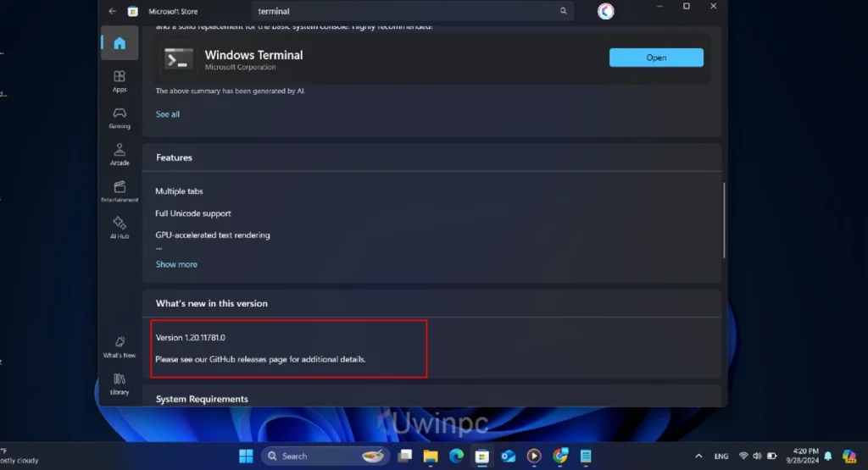Click Microsoft Store taskbar icon
This screenshot has width=868, height=470.
pos(482,456)
